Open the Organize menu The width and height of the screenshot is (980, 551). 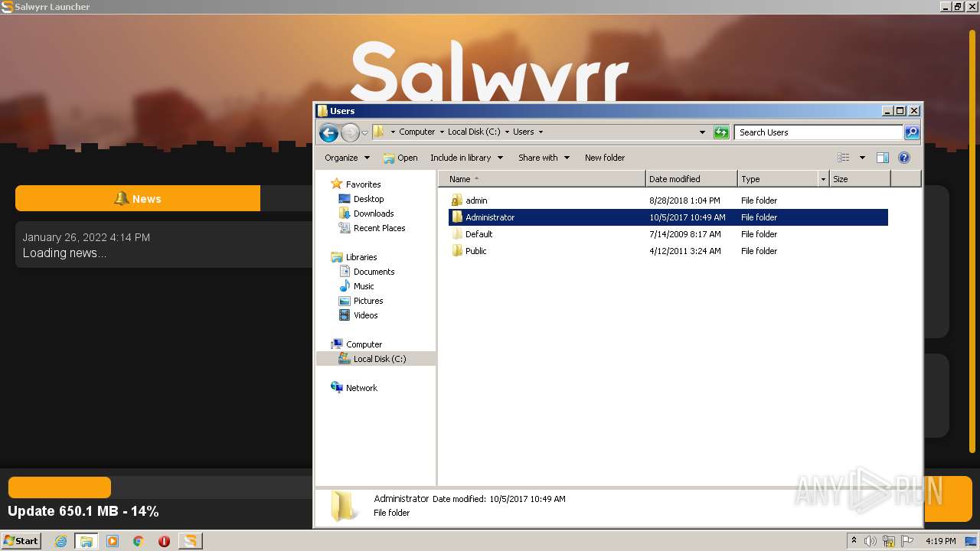347,158
